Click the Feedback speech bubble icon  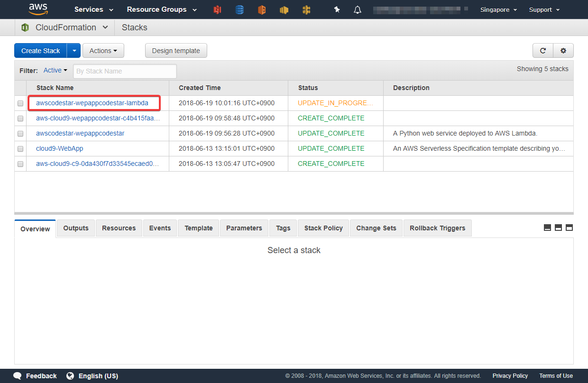[x=18, y=376]
